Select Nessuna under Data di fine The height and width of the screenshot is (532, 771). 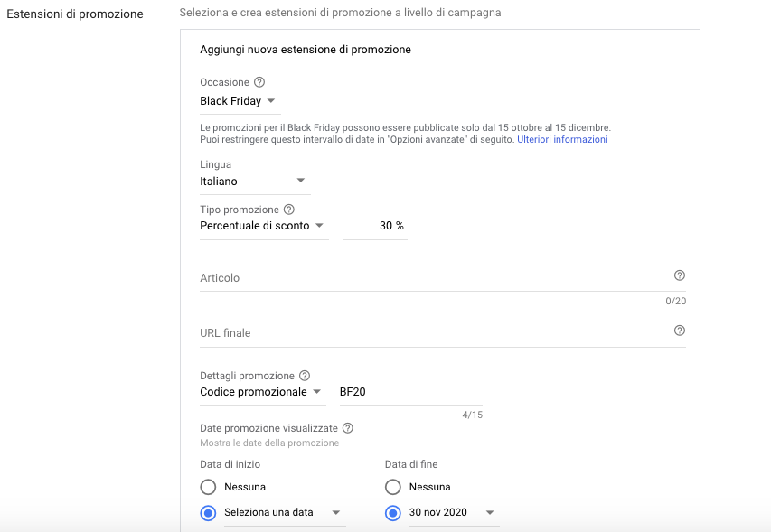(393, 487)
